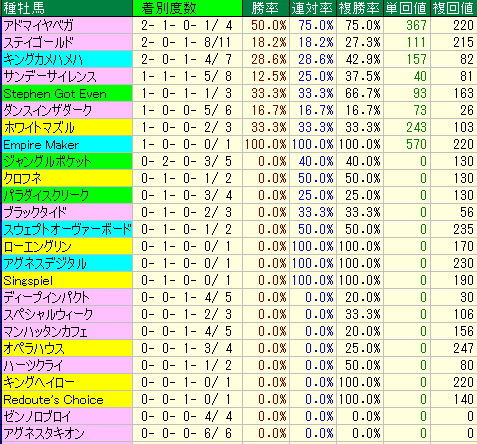Click アグネスタキオン record 0-0-0-6/6
The image size is (477, 444).
[x=186, y=433]
